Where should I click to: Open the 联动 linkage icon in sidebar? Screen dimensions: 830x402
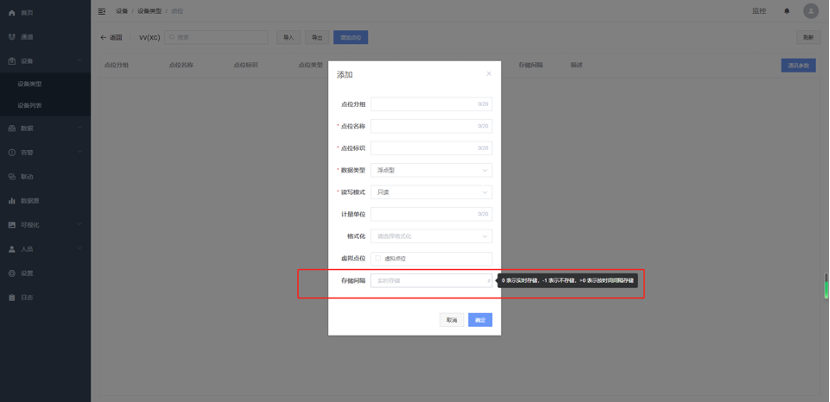point(12,176)
